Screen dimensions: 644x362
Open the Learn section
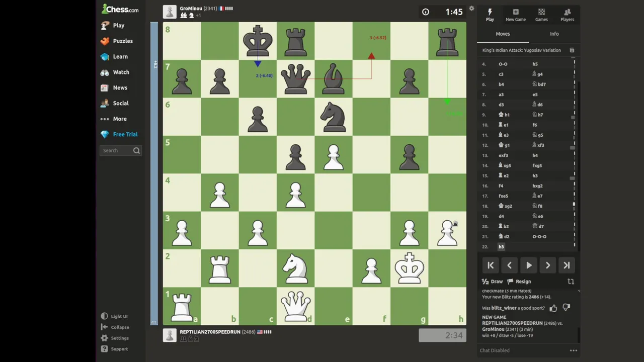(x=114, y=56)
